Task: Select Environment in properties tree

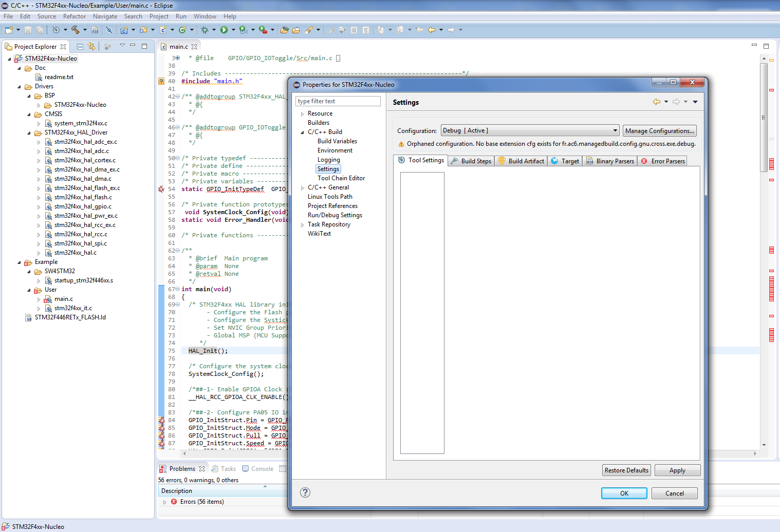Action: click(x=335, y=150)
